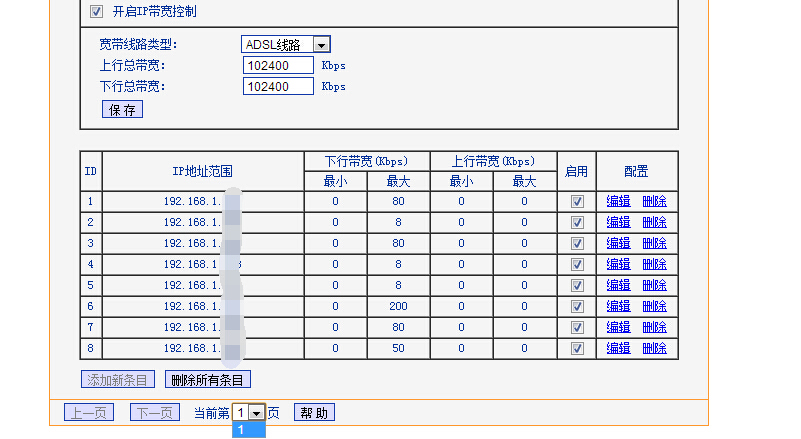Click the 下行总带宽 input field
The height and width of the screenshot is (439, 801).
(x=278, y=86)
